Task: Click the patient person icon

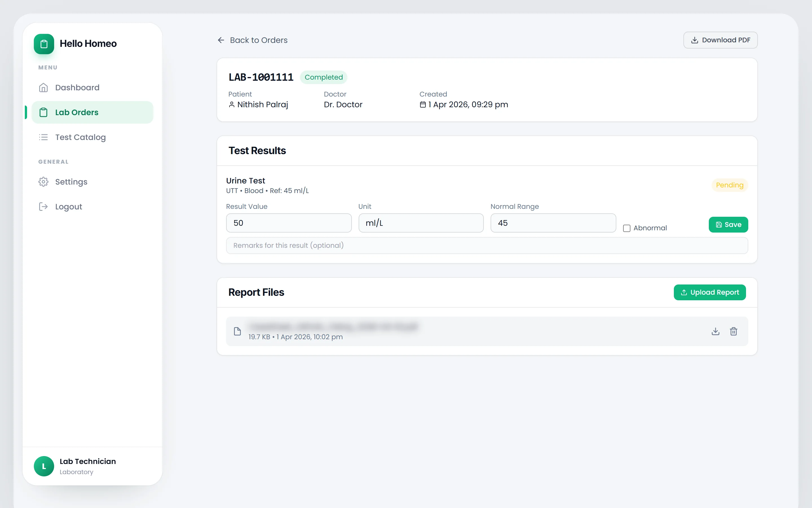Action: (231, 104)
